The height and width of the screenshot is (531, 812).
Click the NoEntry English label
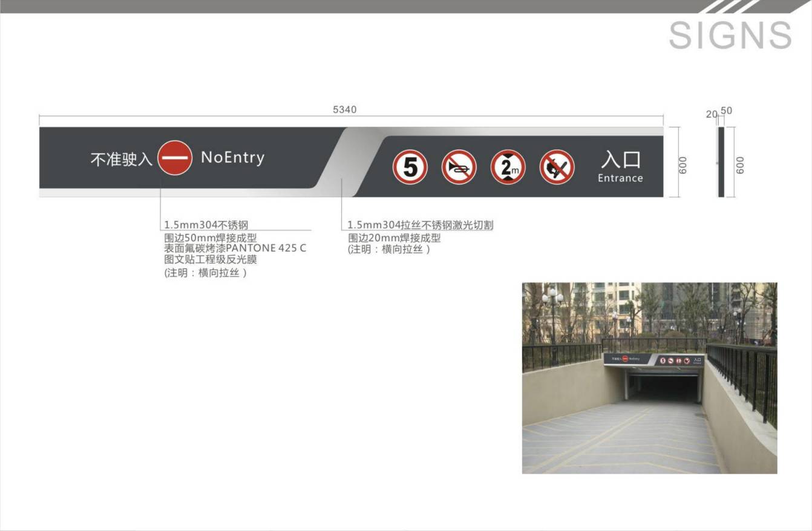pyautogui.click(x=233, y=158)
